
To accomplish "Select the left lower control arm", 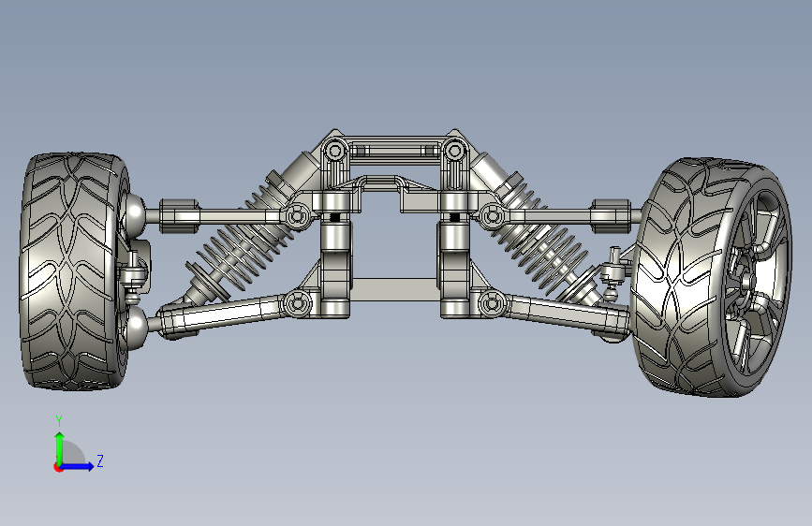I will [226, 313].
